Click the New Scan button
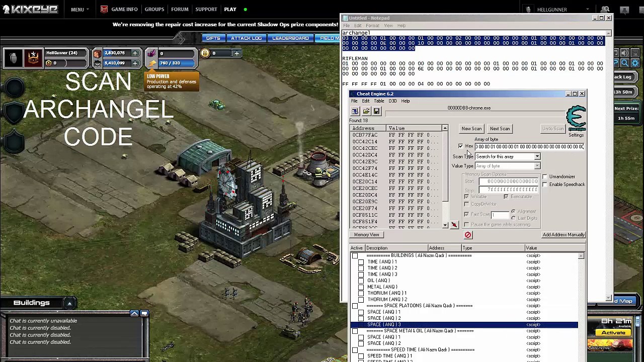 point(471,129)
